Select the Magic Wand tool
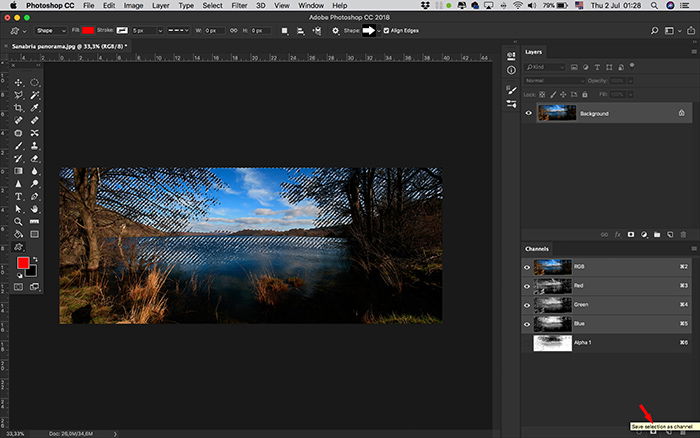This screenshot has height=438, width=700. (34, 95)
